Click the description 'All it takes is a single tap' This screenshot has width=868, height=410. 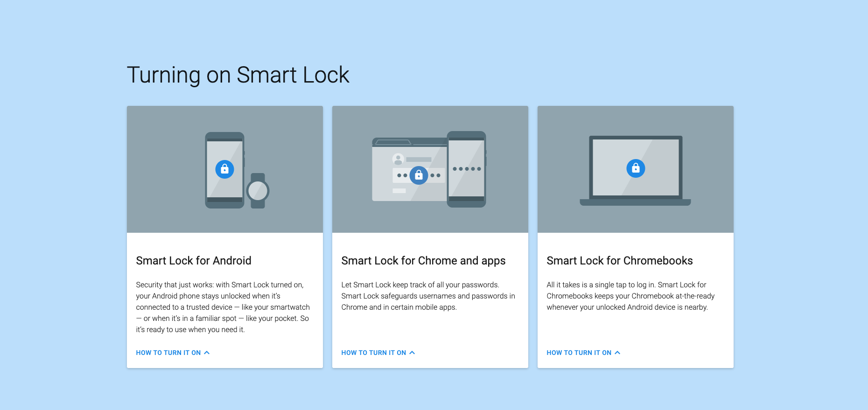(x=631, y=296)
